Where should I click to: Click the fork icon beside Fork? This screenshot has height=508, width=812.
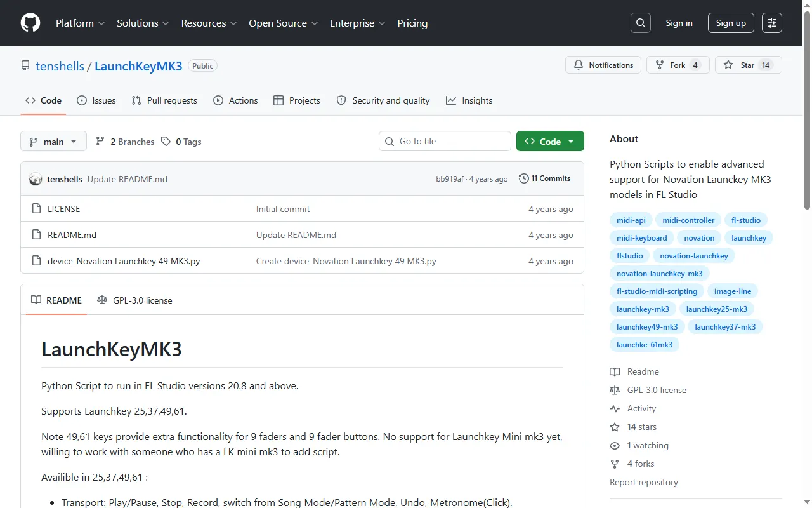(x=660, y=65)
